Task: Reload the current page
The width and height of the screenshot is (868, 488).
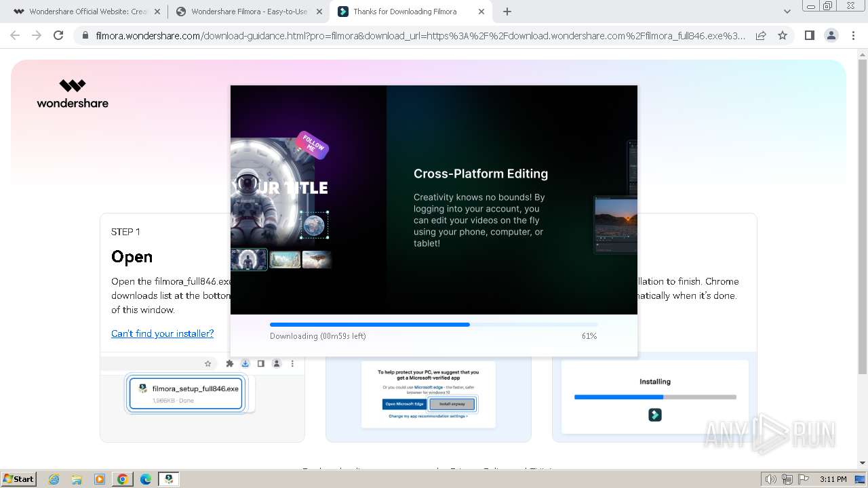Action: [58, 35]
